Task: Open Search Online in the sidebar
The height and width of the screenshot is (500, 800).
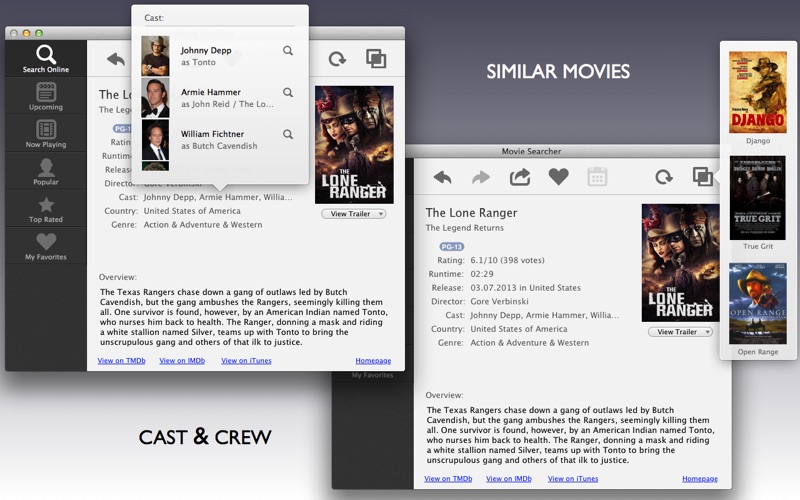Action: tap(46, 59)
